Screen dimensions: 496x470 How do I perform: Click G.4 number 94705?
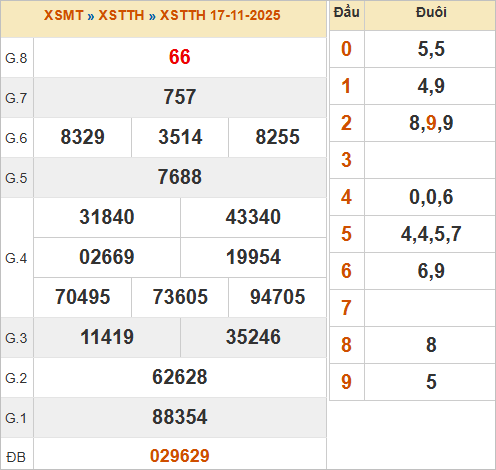(278, 297)
